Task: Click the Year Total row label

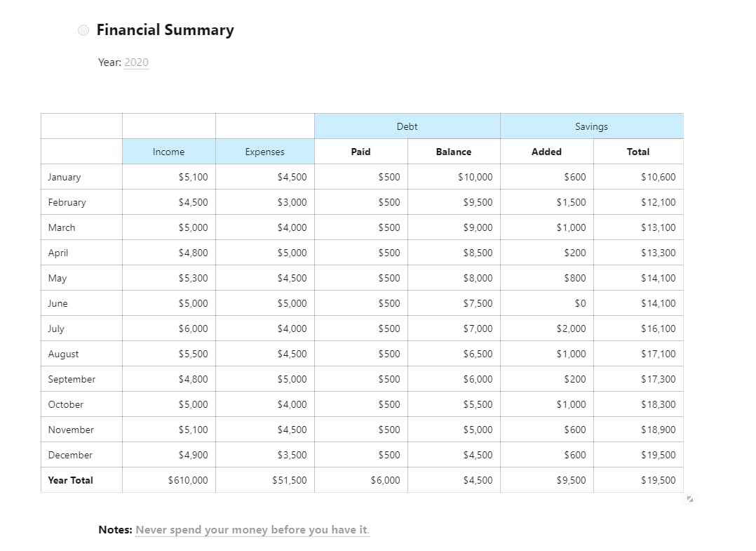Action: 70,480
